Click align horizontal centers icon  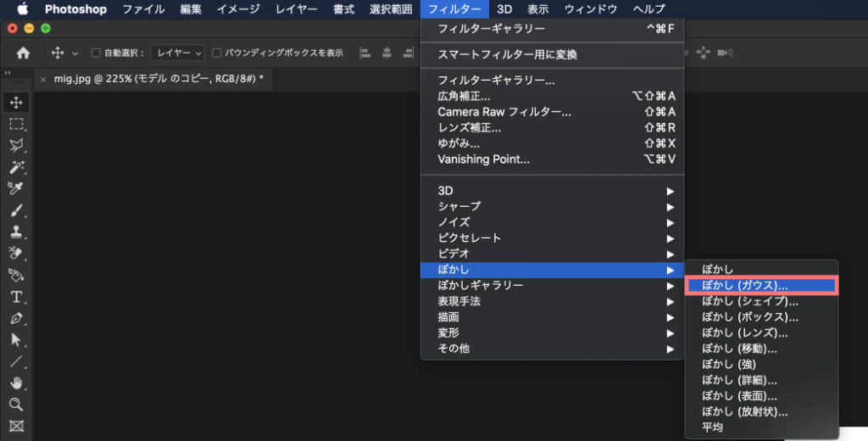point(387,53)
